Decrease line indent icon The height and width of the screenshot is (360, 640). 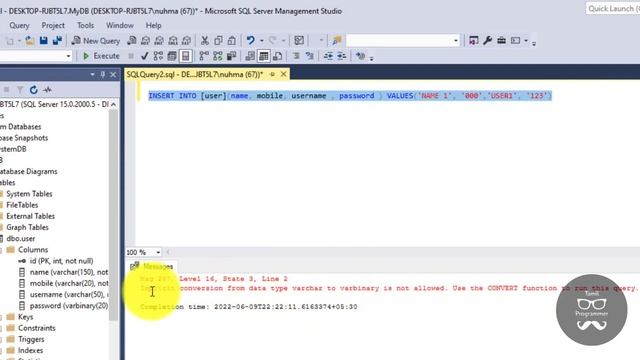click(328, 56)
